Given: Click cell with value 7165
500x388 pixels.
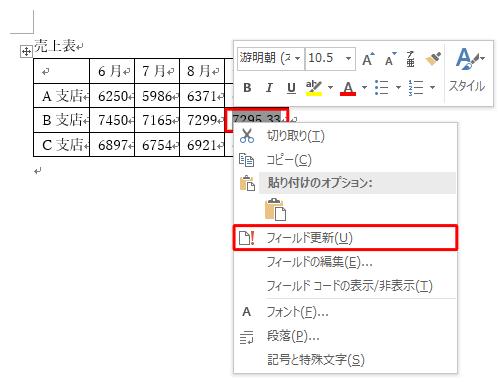Looking at the screenshot, I should [x=157, y=120].
